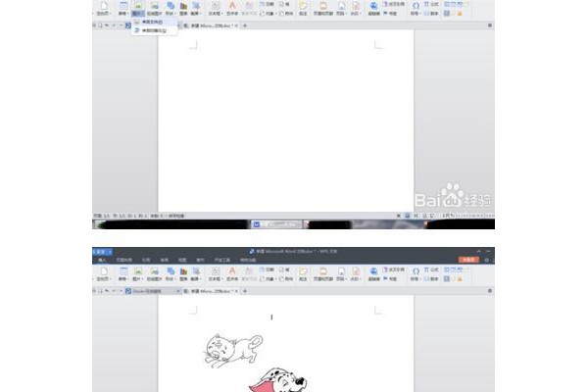Select the View ribbon tab in lower window

click(x=182, y=260)
